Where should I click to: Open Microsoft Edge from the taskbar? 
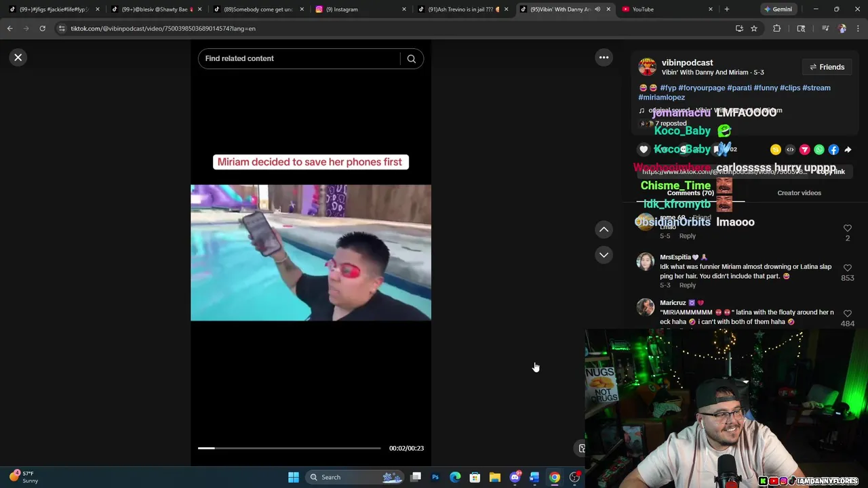coord(455,477)
